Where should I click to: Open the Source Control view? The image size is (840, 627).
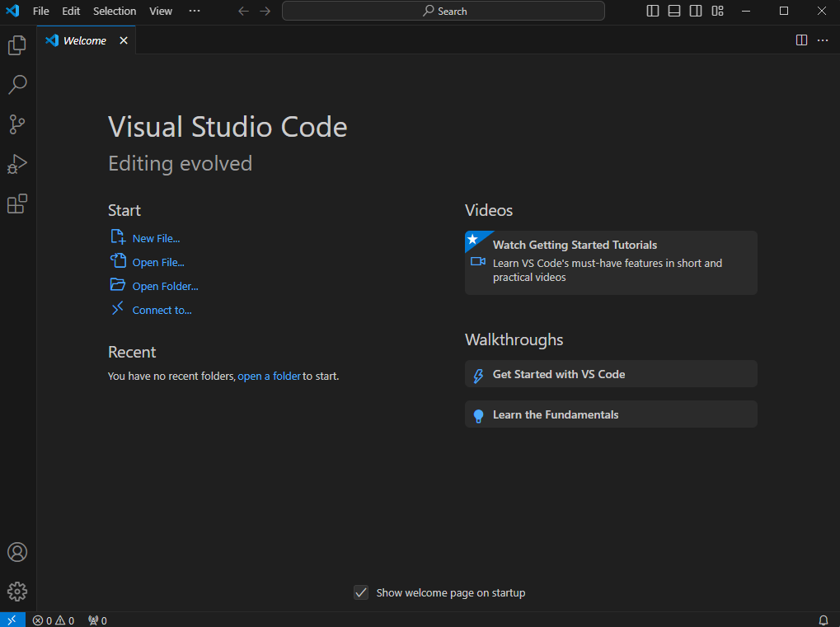pyautogui.click(x=17, y=124)
